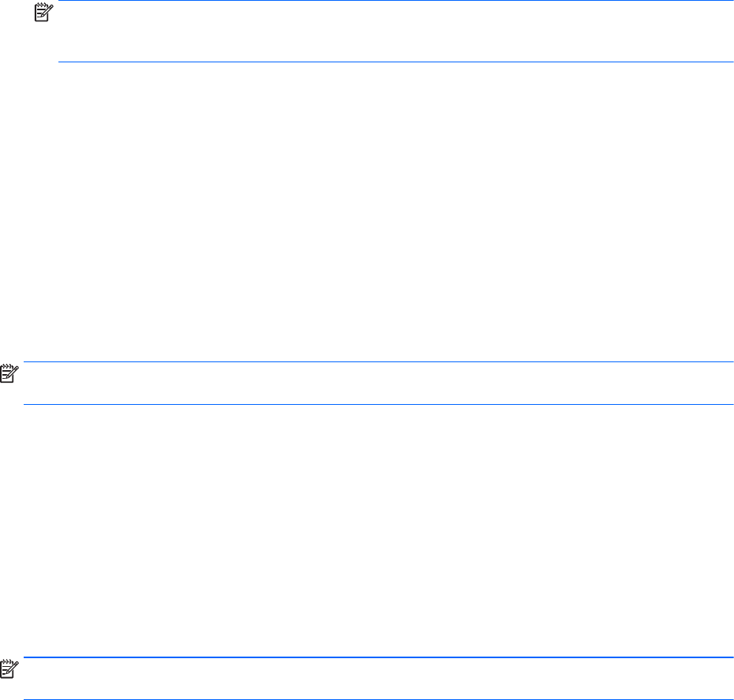The width and height of the screenshot is (734, 700).
Task: Click inside the bottom note box
Action: click(378, 679)
